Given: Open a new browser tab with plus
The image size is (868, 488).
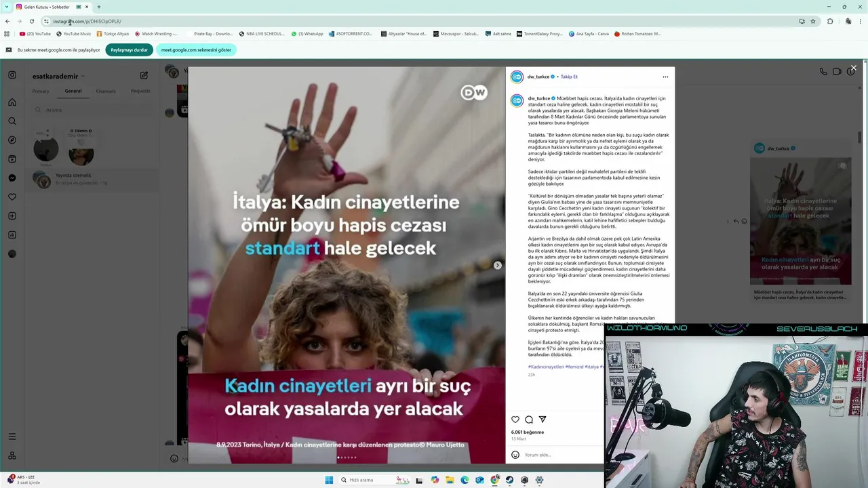Looking at the screenshot, I should click(99, 7).
